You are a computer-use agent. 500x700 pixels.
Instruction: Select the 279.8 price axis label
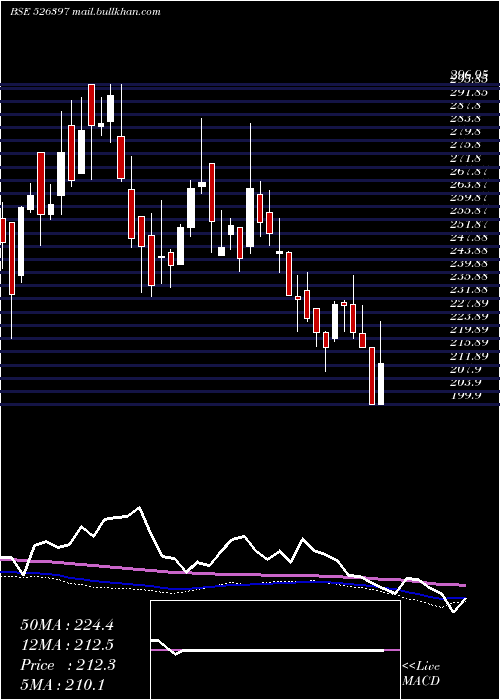pyautogui.click(x=466, y=132)
